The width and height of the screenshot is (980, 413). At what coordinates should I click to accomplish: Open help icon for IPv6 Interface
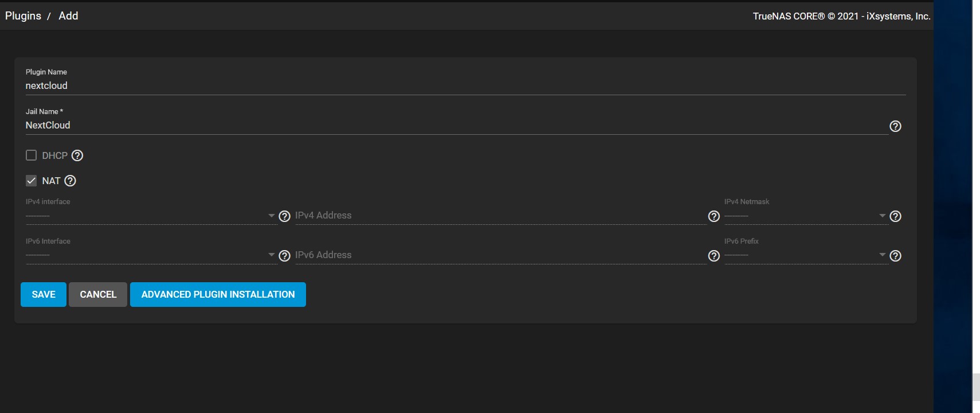284,256
